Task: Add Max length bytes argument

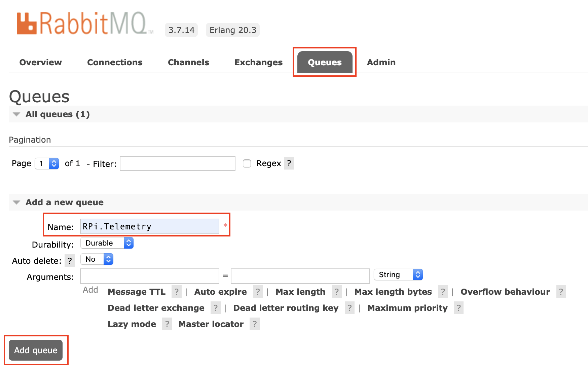Action: (x=393, y=292)
